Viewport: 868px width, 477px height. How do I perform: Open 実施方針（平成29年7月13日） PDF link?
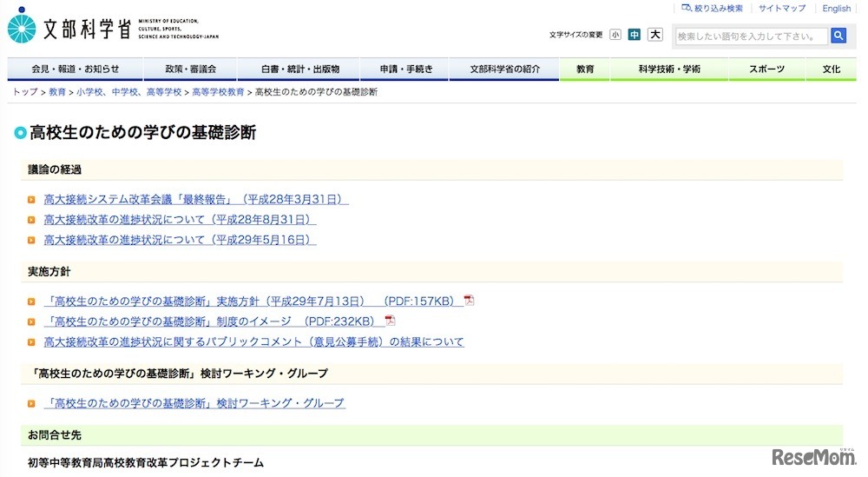(x=253, y=301)
